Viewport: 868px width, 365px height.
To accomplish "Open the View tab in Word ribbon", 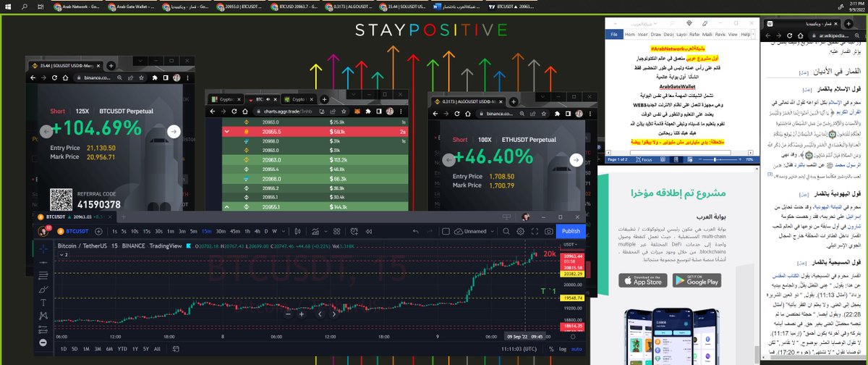I will click(733, 34).
